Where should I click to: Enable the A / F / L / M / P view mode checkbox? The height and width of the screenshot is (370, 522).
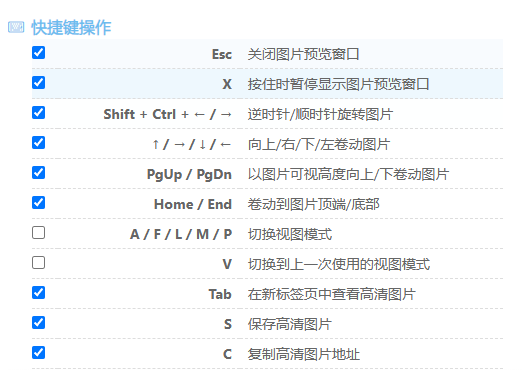click(x=39, y=233)
